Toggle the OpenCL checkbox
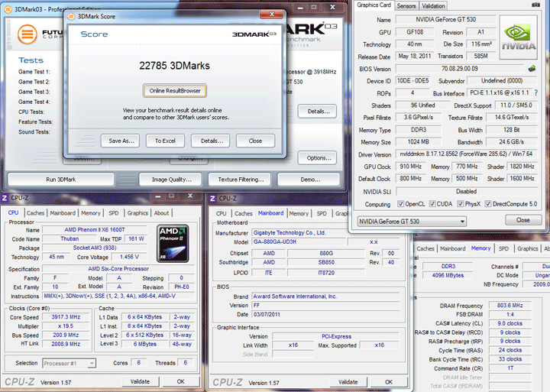 tap(400, 204)
